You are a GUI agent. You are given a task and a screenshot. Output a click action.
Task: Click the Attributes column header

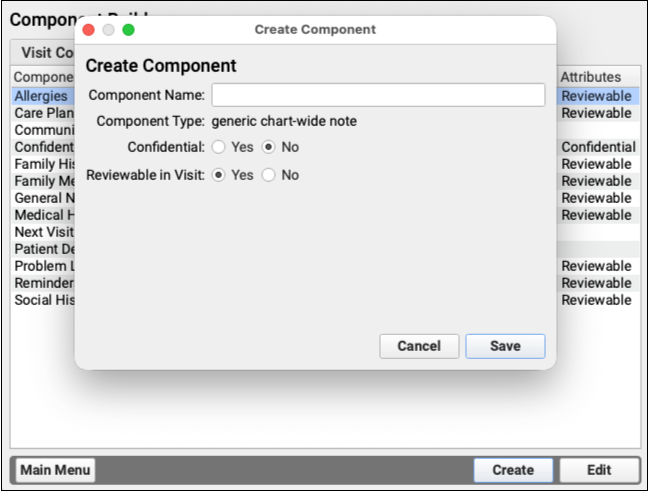[591, 77]
